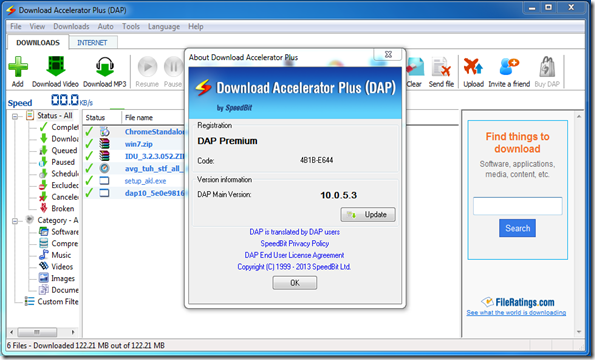595x360 pixels.
Task: Click the Speed 00.0 KB/s indicator
Action: [x=50, y=101]
